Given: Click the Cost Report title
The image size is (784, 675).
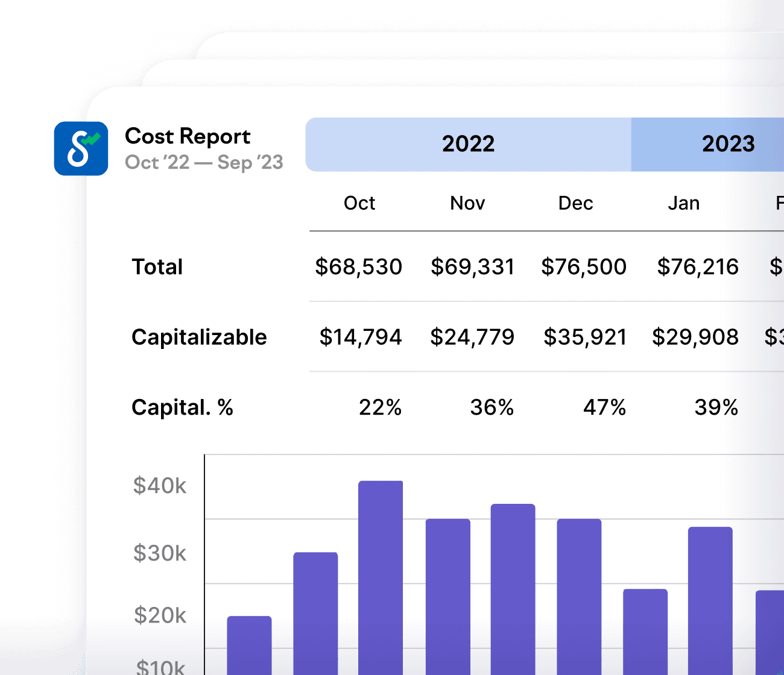Looking at the screenshot, I should (x=188, y=136).
